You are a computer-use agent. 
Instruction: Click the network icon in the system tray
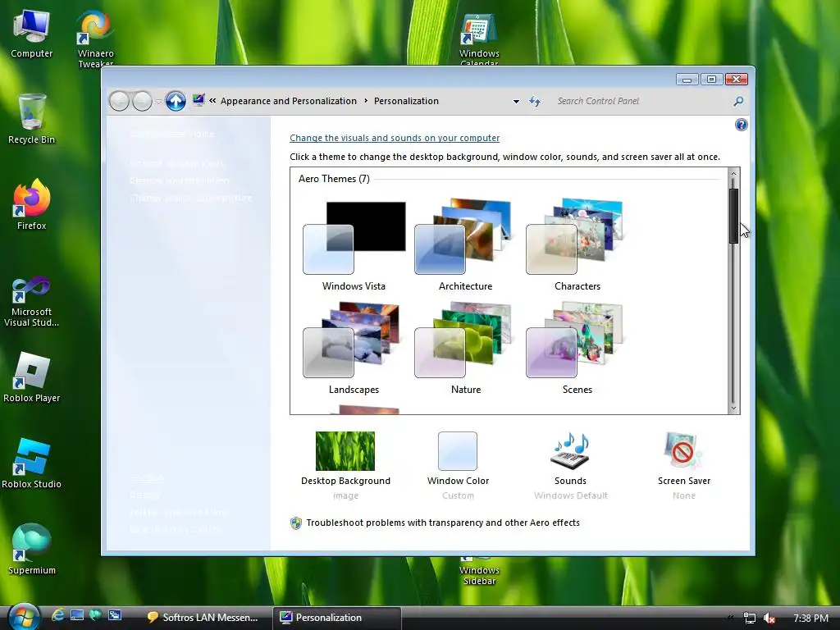(x=750, y=619)
